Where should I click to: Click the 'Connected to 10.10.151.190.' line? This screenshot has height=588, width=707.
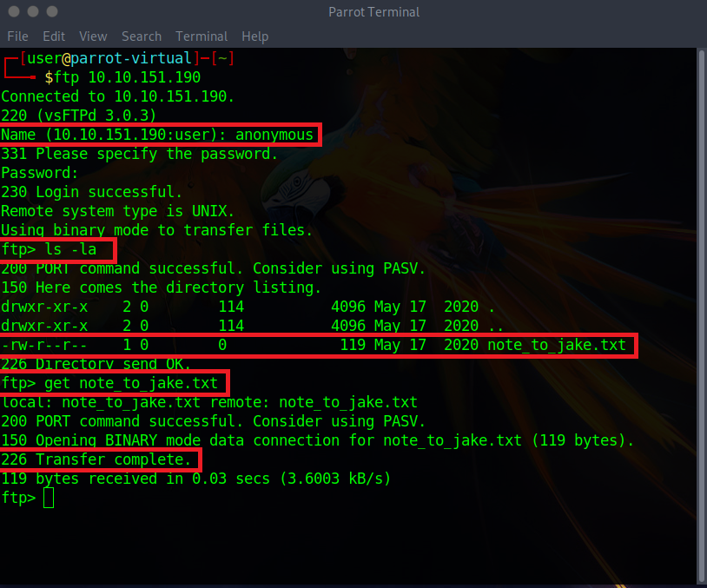pyautogui.click(x=117, y=96)
